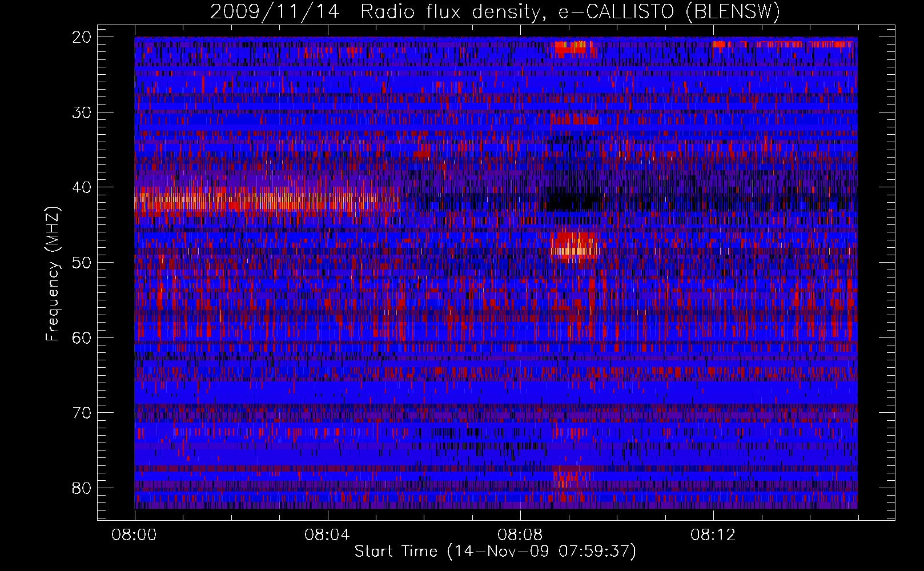Click the '08:04' time tick label
Screen dimensions: 924x571
(x=327, y=535)
